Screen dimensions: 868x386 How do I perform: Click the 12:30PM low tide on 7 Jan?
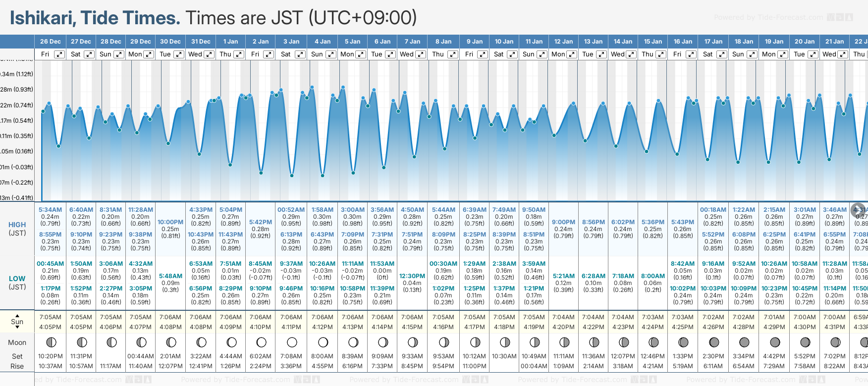point(412,276)
